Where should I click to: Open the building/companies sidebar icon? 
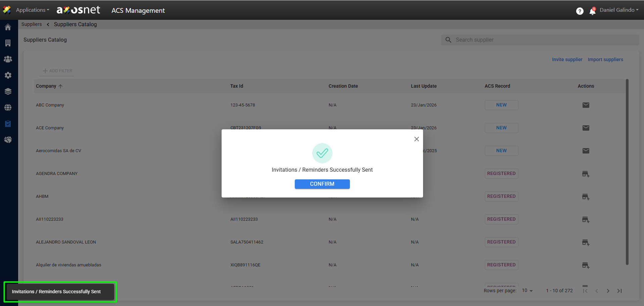(x=8, y=43)
